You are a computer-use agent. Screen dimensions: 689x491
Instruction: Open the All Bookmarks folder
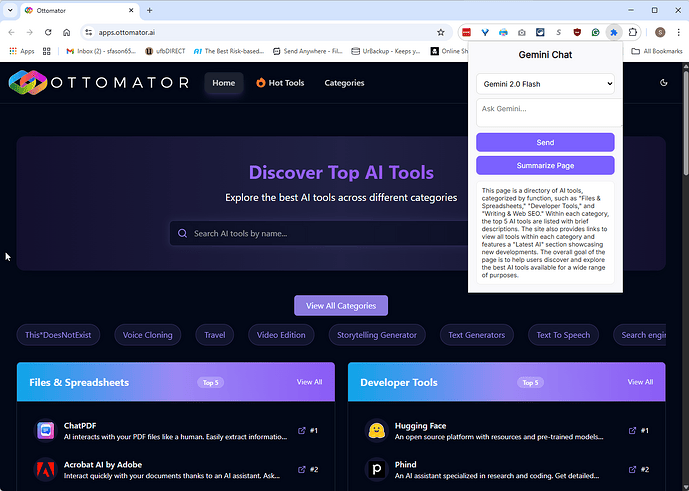point(656,51)
